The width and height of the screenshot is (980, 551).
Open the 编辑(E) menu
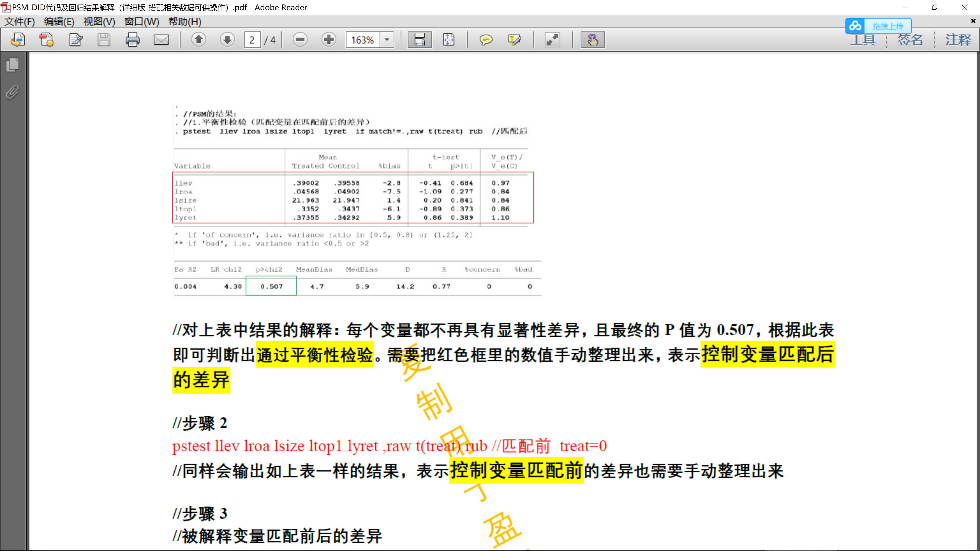pyautogui.click(x=59, y=22)
